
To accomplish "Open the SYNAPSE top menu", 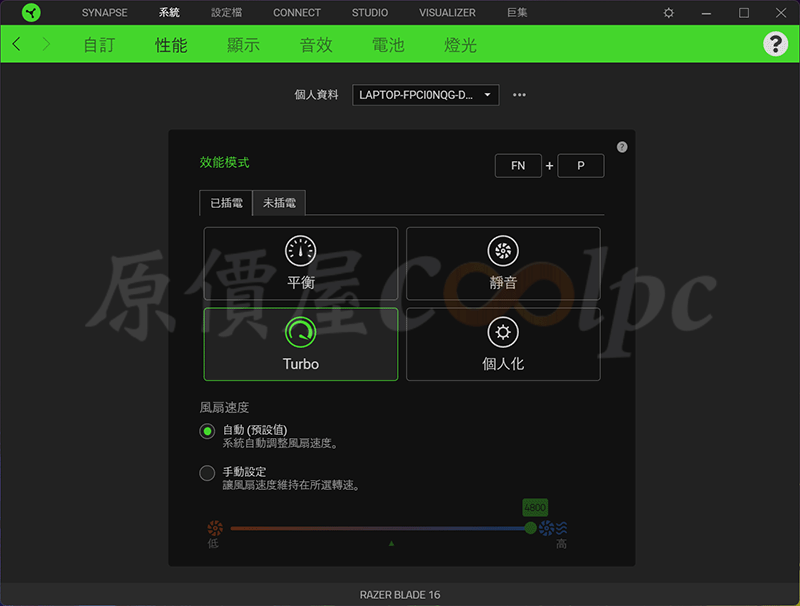I will click(105, 13).
